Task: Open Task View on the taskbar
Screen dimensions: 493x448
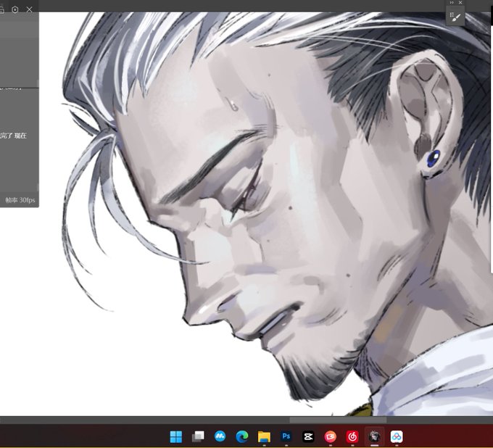Action: point(198,436)
